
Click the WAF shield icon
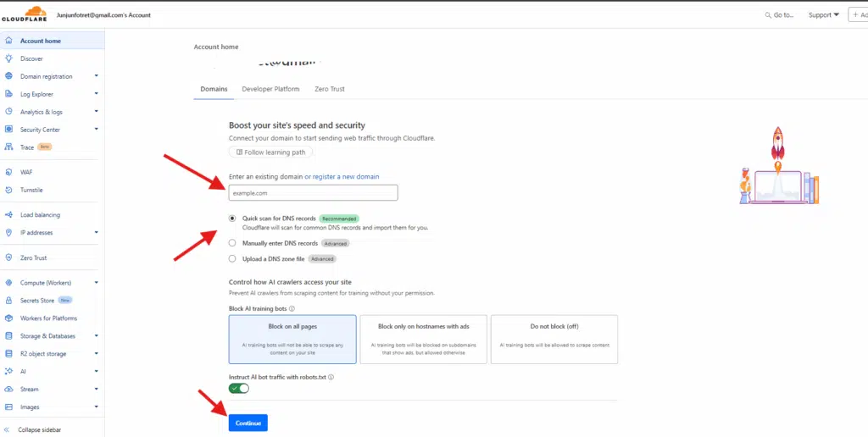[8, 172]
